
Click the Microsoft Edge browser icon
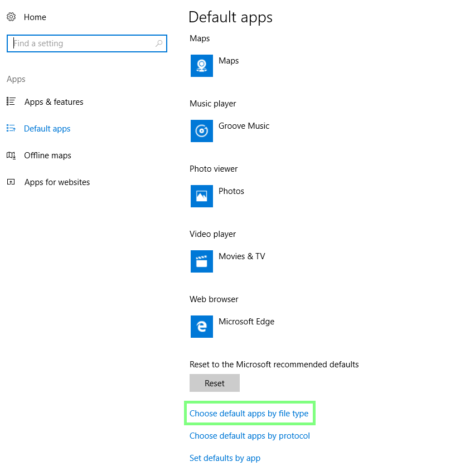tap(202, 327)
